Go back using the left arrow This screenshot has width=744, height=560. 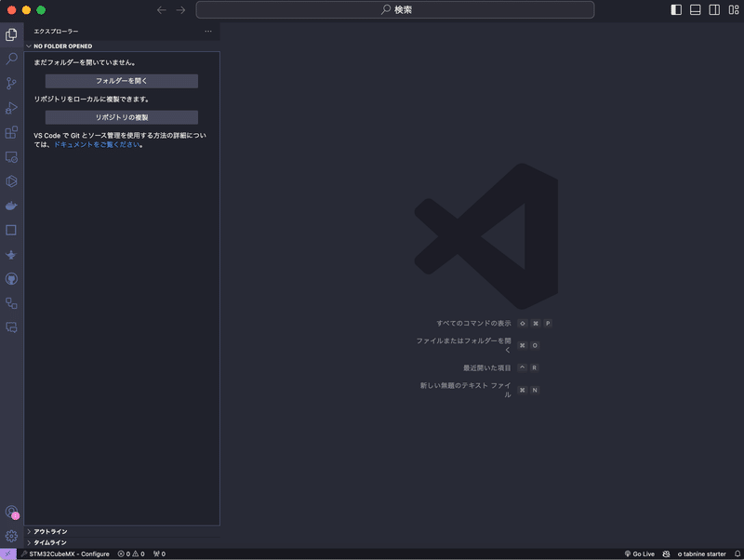pos(161,10)
